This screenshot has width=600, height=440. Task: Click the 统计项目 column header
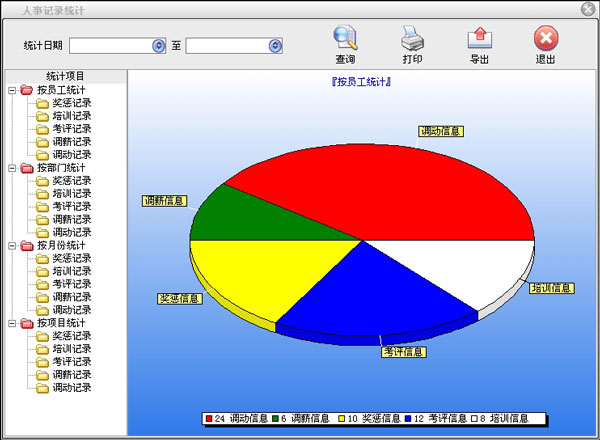65,76
